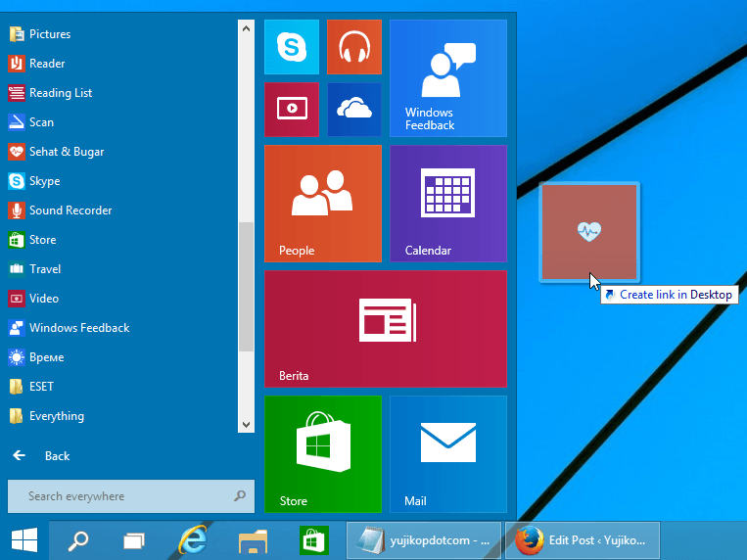Select the Scan text entry
The height and width of the screenshot is (560, 747).
pos(41,122)
